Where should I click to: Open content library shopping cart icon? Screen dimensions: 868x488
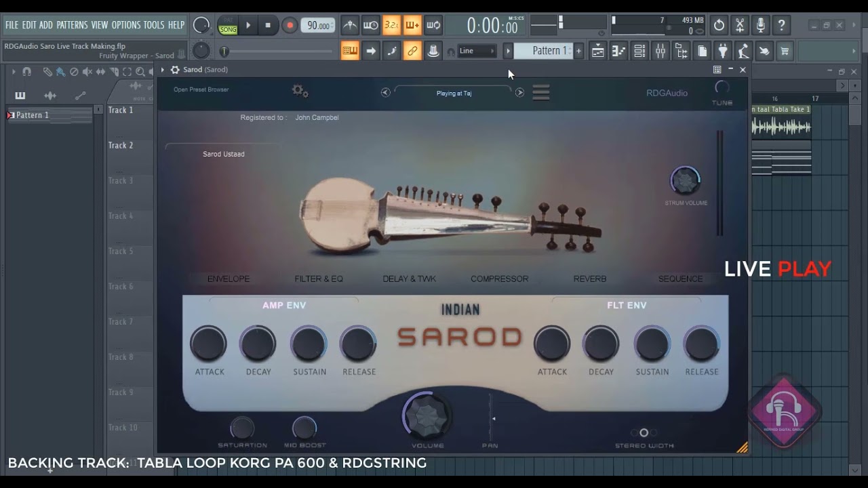click(x=785, y=51)
